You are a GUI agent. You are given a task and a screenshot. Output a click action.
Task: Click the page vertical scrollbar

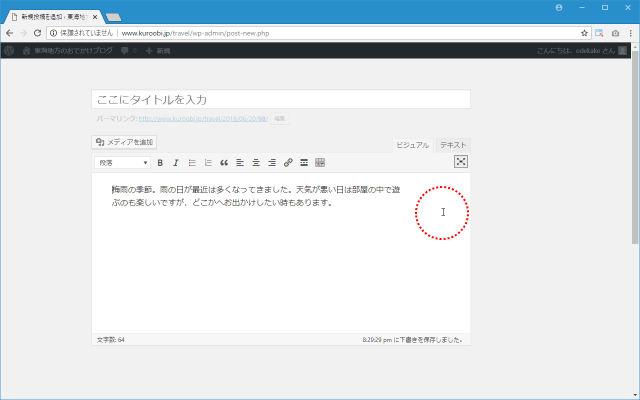(635, 148)
